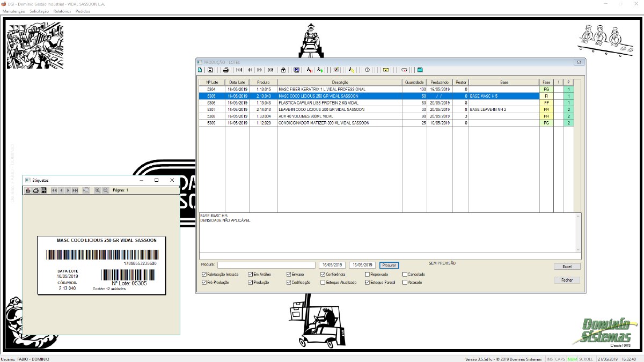Click the go-to-page icon in Etiquetas
644x362 pixels.
click(86, 190)
